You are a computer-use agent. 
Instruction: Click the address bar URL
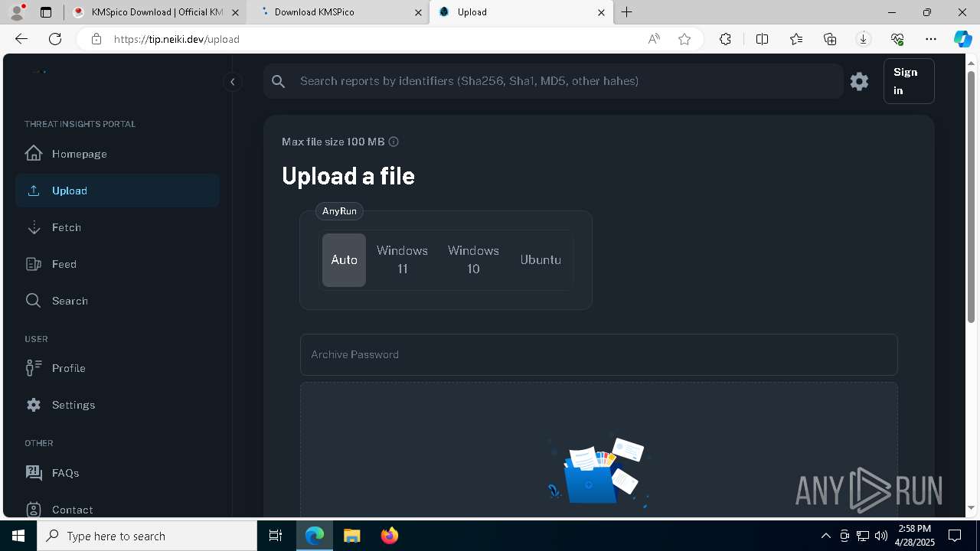click(x=177, y=39)
